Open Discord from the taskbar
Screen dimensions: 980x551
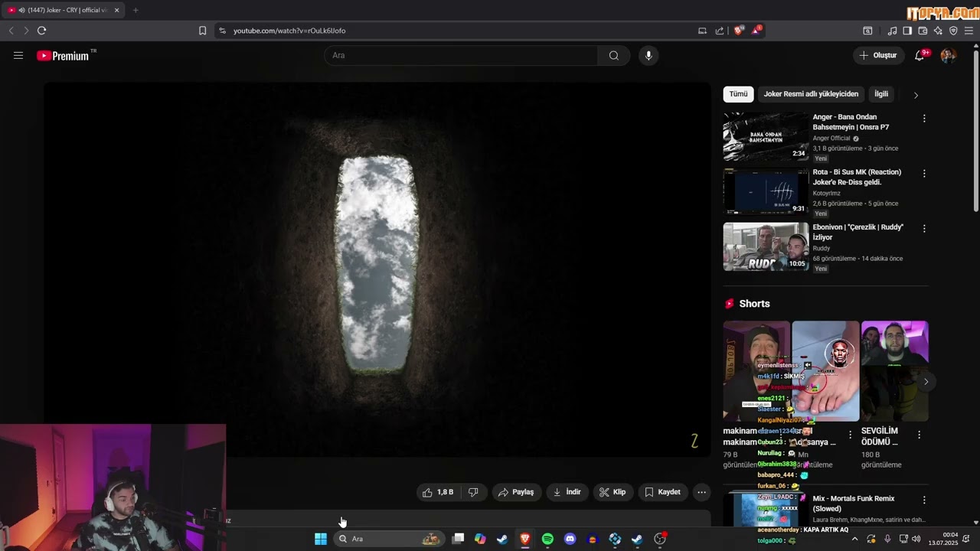coord(570,539)
